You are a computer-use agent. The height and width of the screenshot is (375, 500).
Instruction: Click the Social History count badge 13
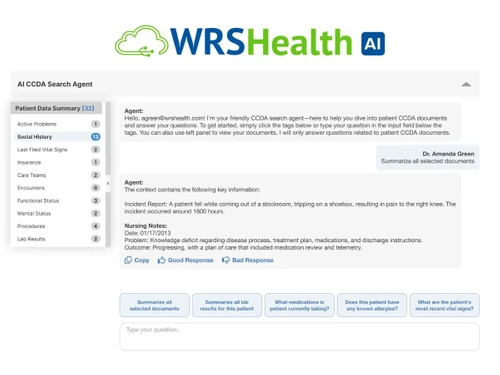(x=95, y=137)
